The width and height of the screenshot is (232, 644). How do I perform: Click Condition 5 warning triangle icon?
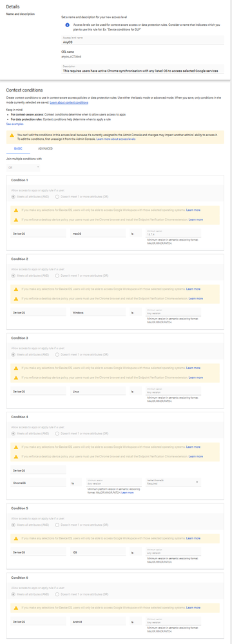pyautogui.click(x=16, y=538)
